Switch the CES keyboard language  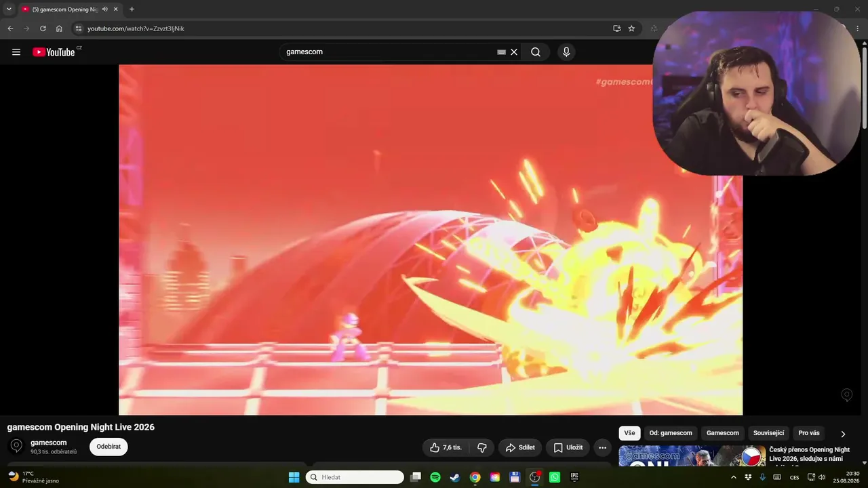click(794, 477)
